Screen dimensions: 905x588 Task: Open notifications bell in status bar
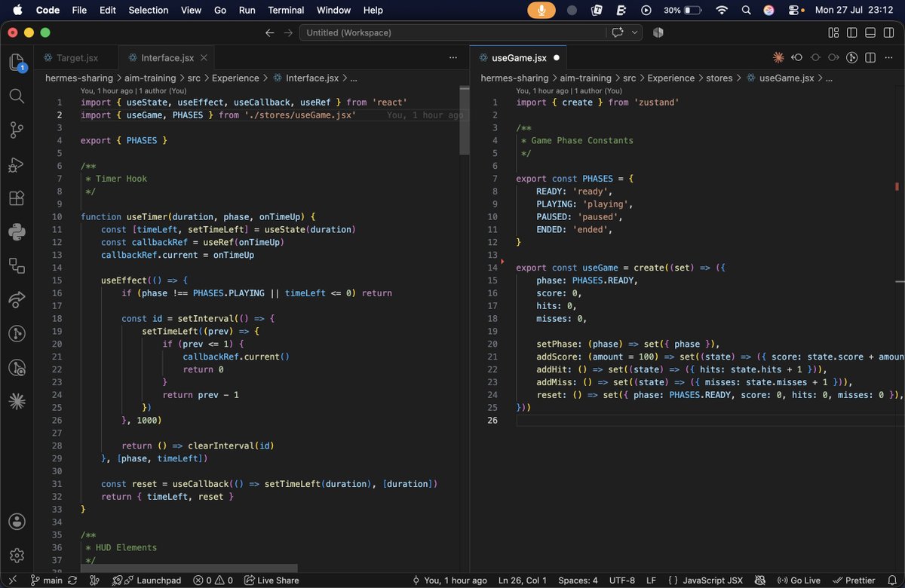point(891,580)
